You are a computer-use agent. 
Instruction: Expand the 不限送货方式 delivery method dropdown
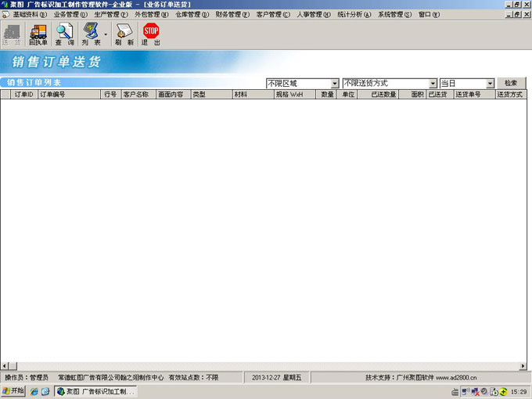click(433, 83)
